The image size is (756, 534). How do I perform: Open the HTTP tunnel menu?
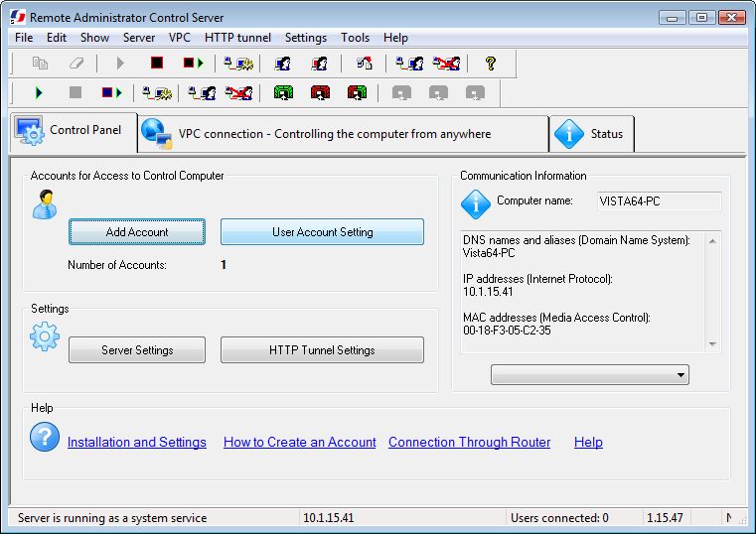click(237, 38)
